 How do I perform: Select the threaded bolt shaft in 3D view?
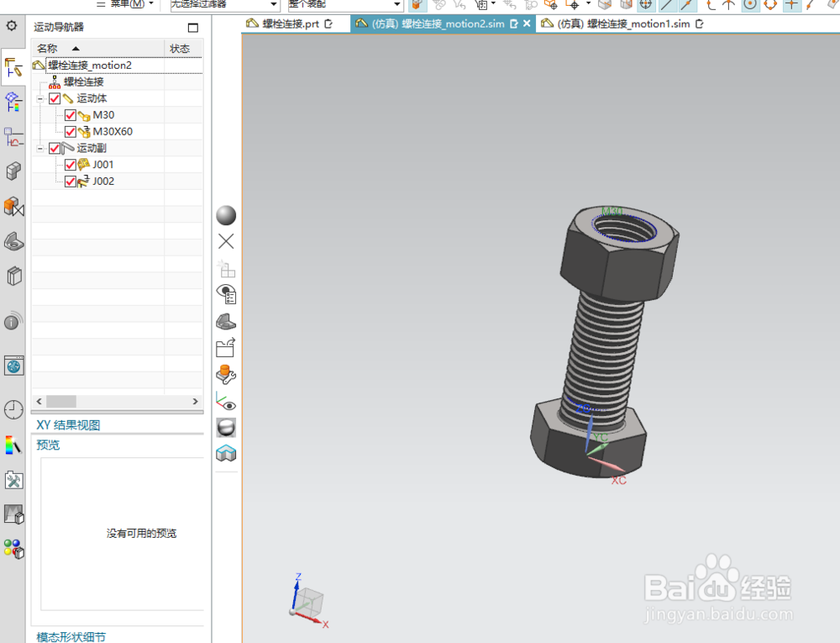pos(601,357)
